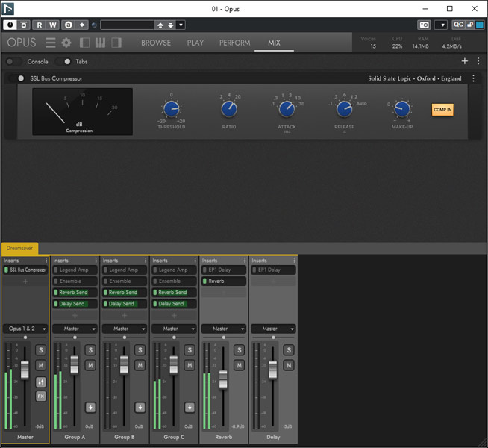Open the Opus 1 & 2 output dropdown
Screen dimensions: 488x448
25,329
